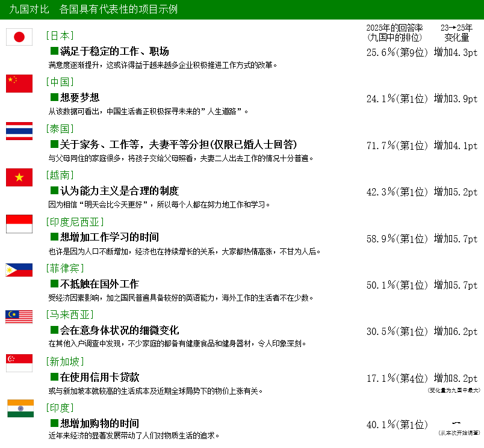Click the 增加8.2pt value for Singapore

click(456, 378)
